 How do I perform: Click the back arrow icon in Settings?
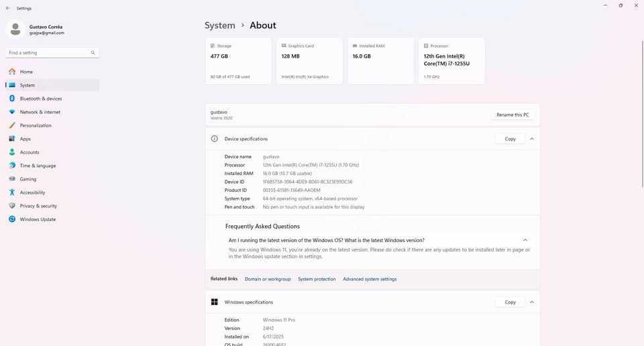tap(8, 8)
